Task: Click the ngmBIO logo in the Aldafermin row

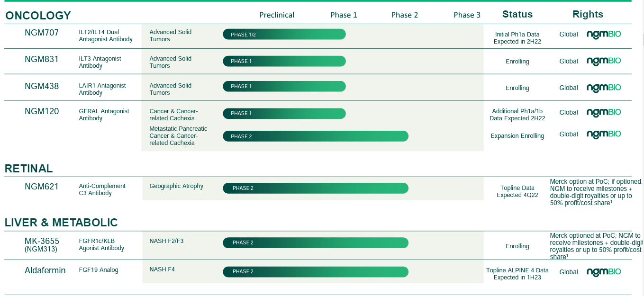Action: tap(603, 272)
